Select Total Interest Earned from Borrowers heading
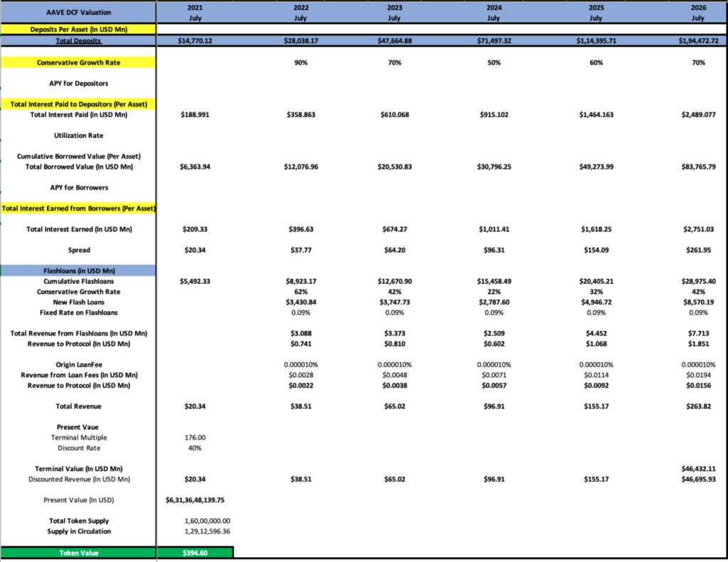 78,208
